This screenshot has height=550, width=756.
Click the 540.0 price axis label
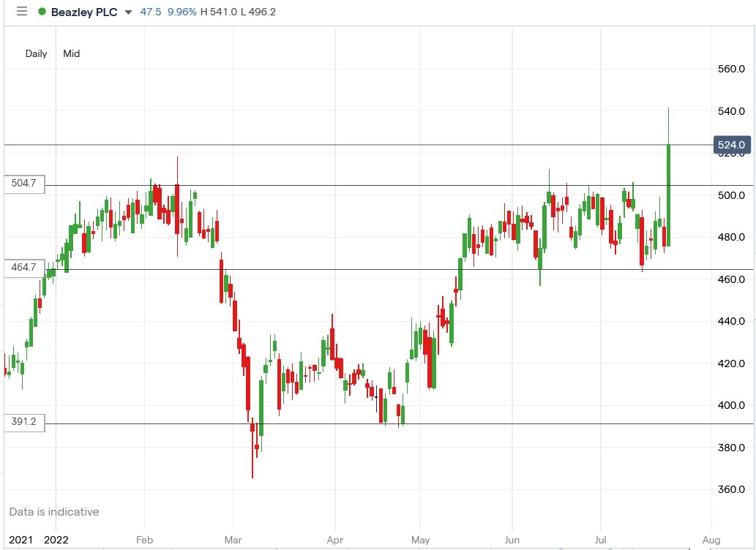(731, 111)
